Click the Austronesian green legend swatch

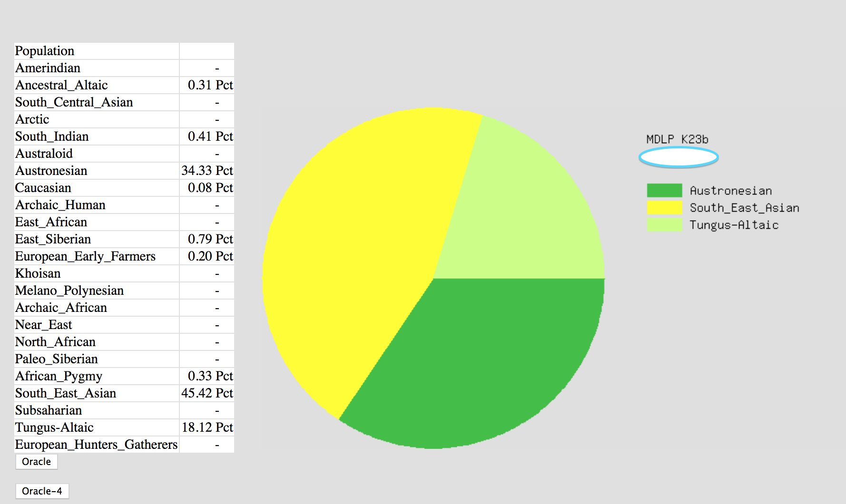664,190
